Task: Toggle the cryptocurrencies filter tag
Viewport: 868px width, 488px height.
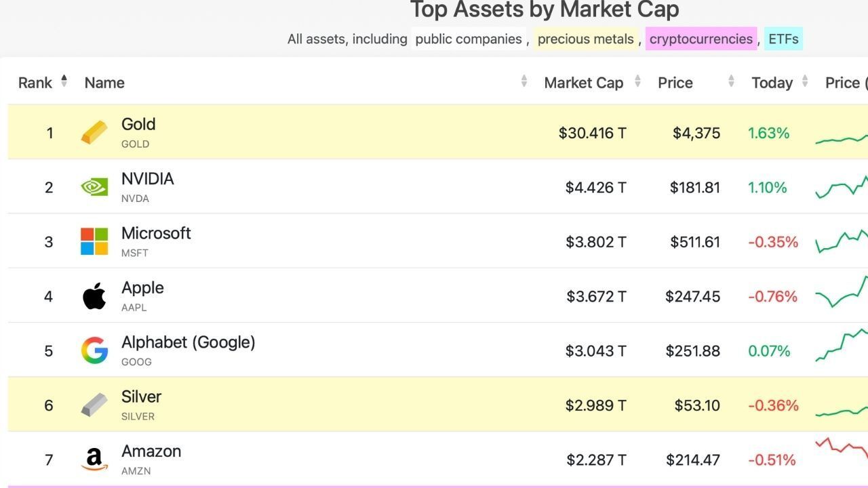Action: (x=701, y=39)
